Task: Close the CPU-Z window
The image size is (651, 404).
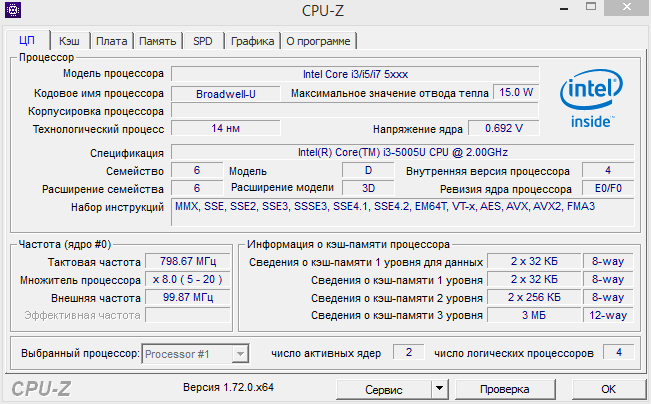Action: tap(627, 7)
